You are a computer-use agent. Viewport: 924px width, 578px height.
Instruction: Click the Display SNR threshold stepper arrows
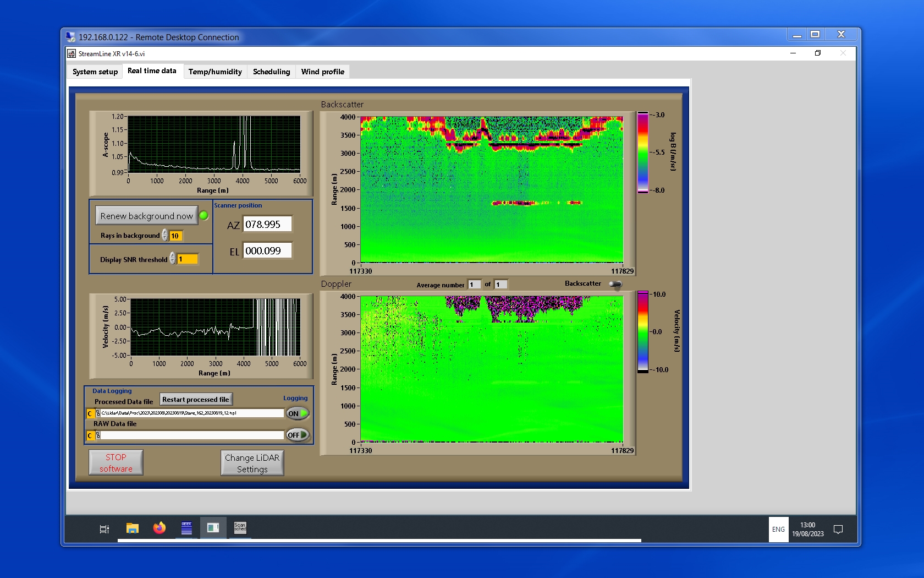click(173, 259)
